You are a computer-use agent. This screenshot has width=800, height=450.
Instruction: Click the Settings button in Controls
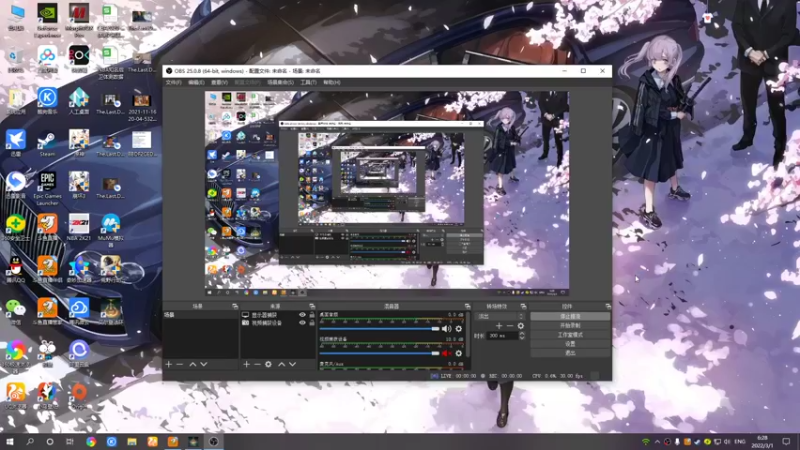(x=570, y=344)
